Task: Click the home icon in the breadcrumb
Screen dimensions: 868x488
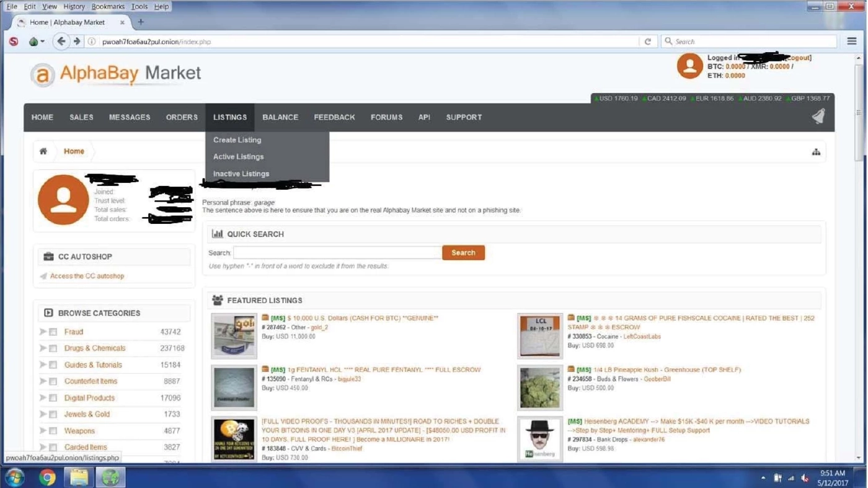Action: tap(43, 151)
